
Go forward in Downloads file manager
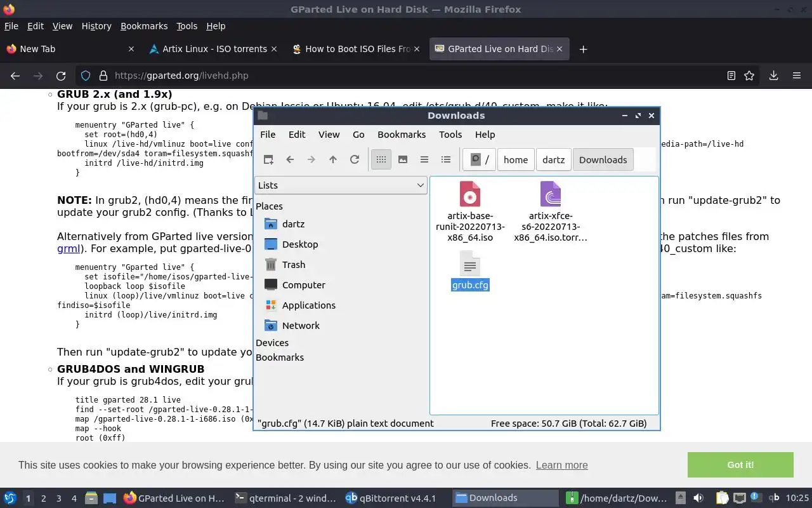tap(311, 159)
